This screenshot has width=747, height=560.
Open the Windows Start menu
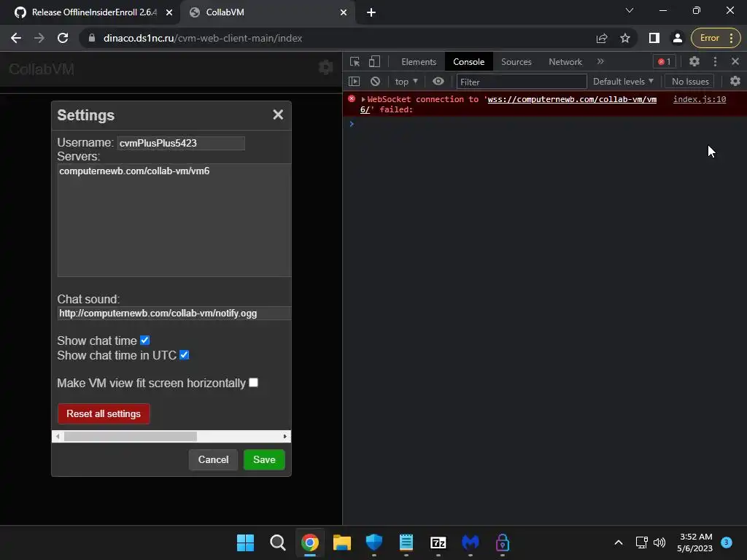click(x=245, y=542)
